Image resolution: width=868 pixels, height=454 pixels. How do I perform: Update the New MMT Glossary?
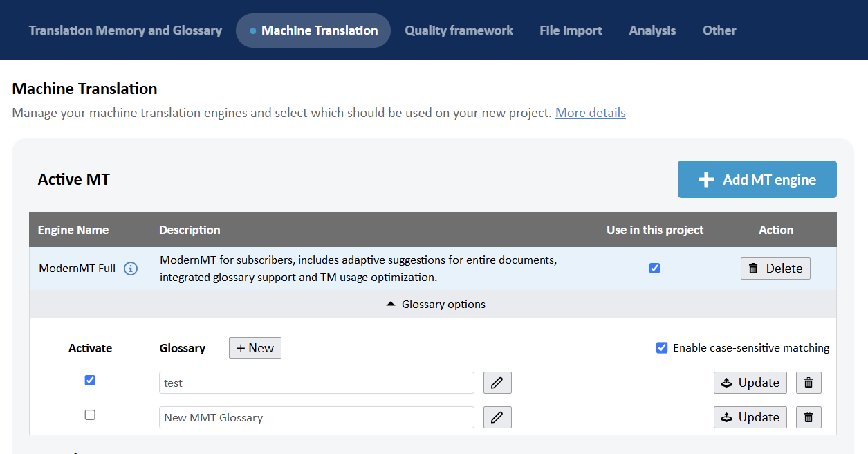tap(750, 417)
